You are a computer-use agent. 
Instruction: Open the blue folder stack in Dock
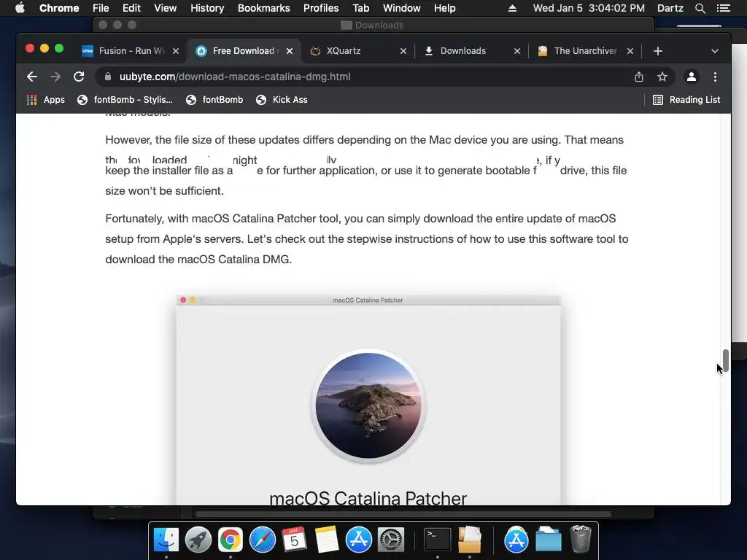(549, 540)
